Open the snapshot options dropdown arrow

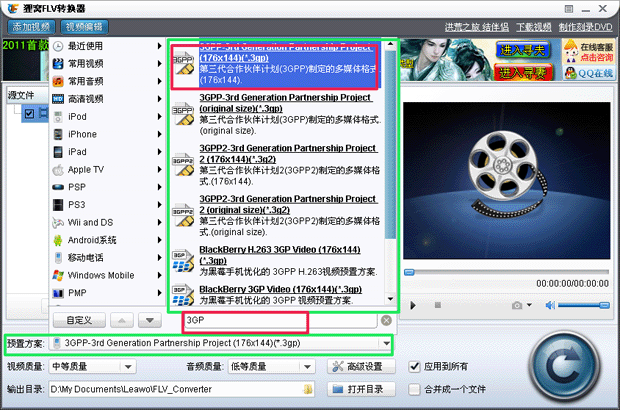point(529,305)
